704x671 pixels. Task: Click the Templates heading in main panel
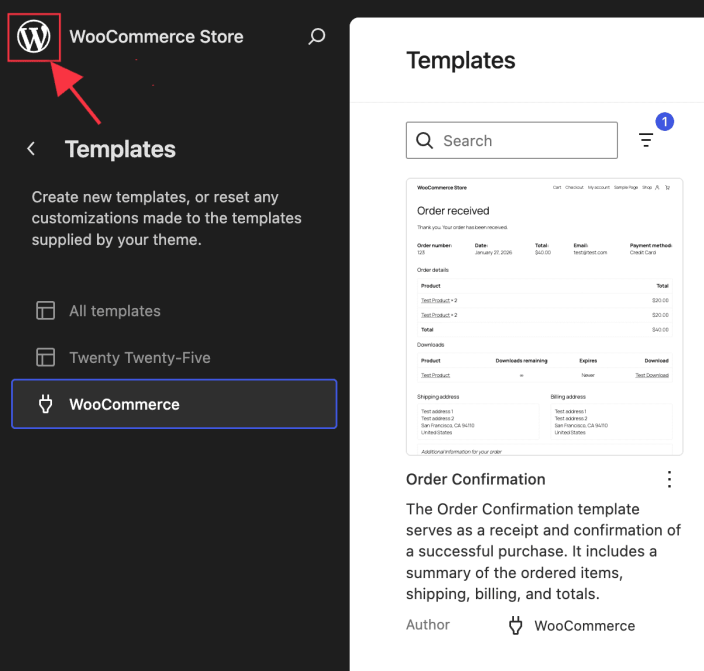click(x=461, y=60)
